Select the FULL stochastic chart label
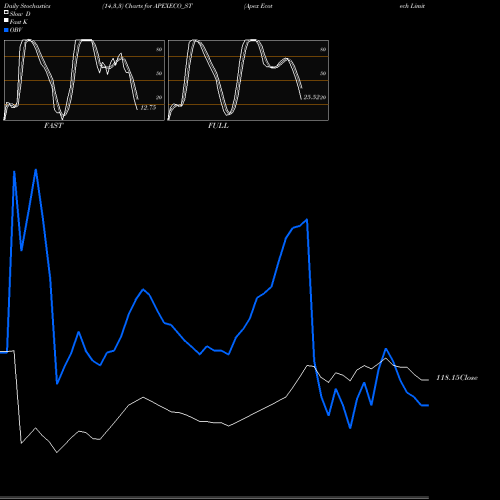The image size is (500, 500). pyautogui.click(x=218, y=126)
